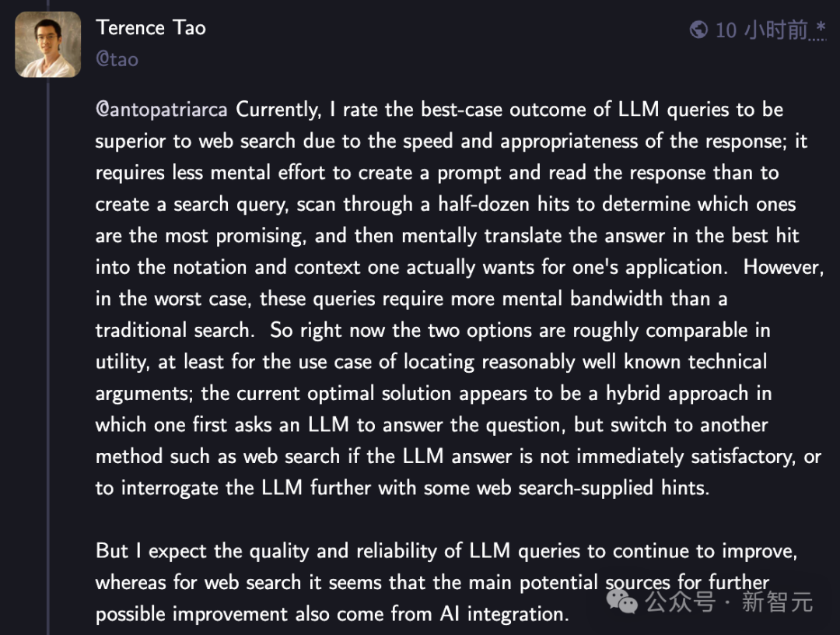Click the phrase "hybrid approach" in post
This screenshot has width=840, height=635.
click(x=677, y=393)
